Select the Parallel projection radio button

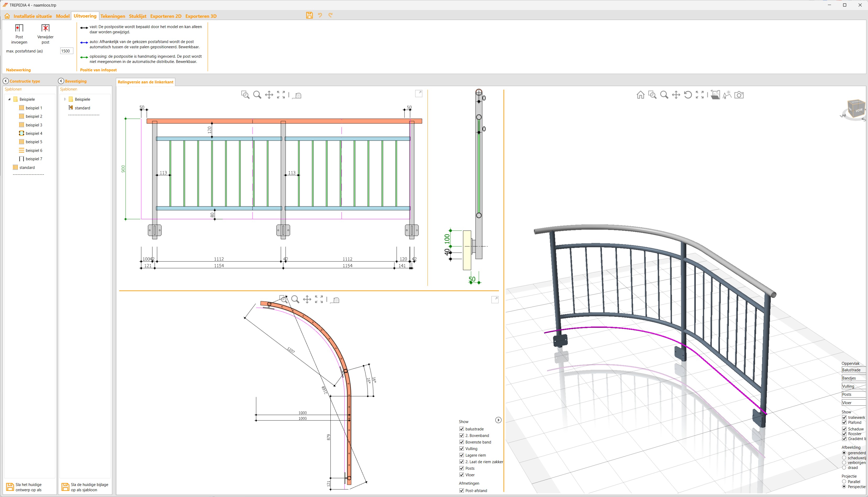click(x=844, y=482)
